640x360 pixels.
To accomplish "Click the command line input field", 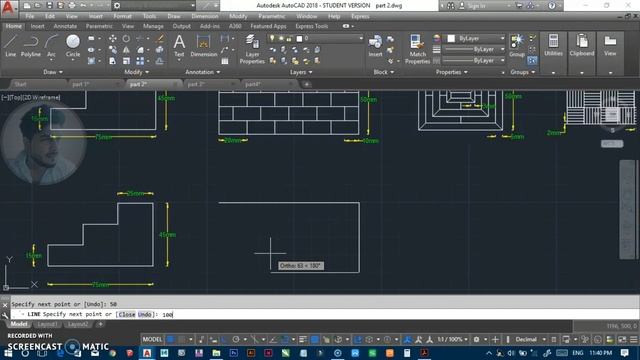I will tap(324, 314).
